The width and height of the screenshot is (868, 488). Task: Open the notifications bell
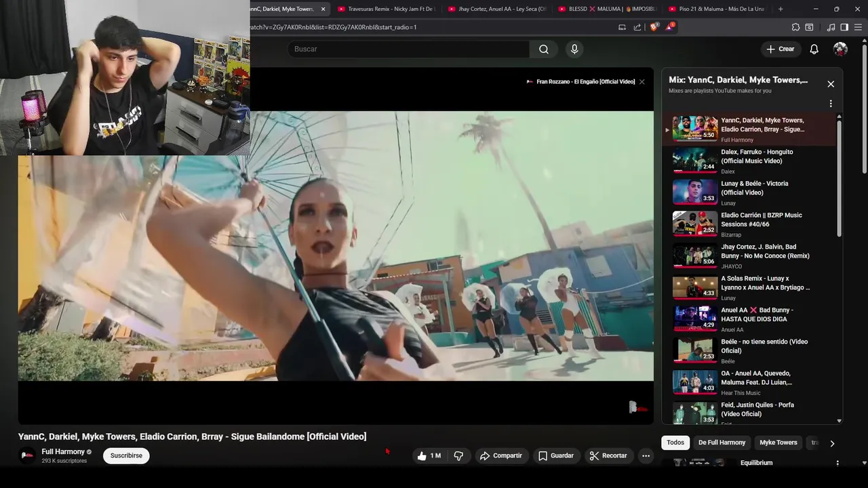814,49
